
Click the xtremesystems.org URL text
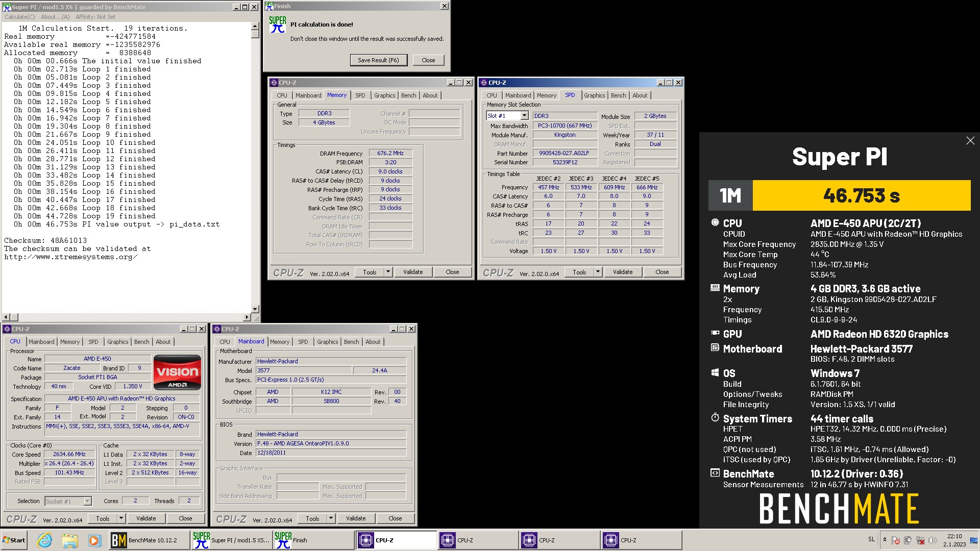click(x=70, y=257)
